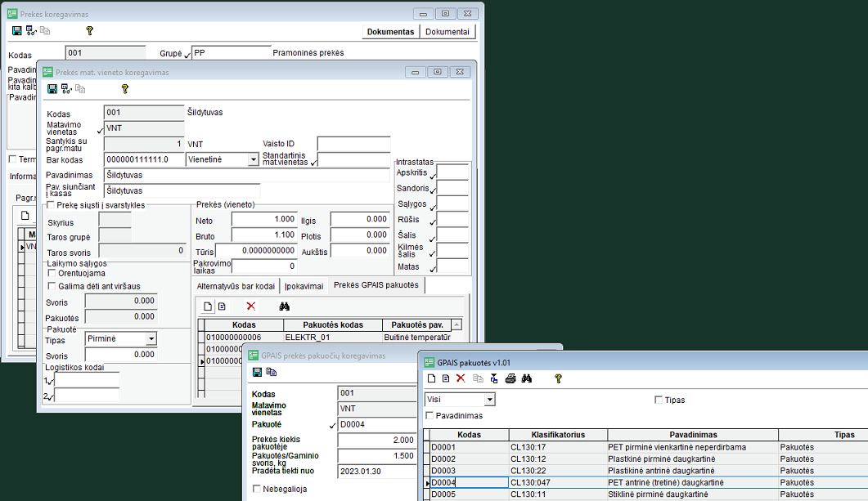Image resolution: width=868 pixels, height=501 pixels.
Task: Open the Įpakavimai tab
Action: click(x=304, y=286)
